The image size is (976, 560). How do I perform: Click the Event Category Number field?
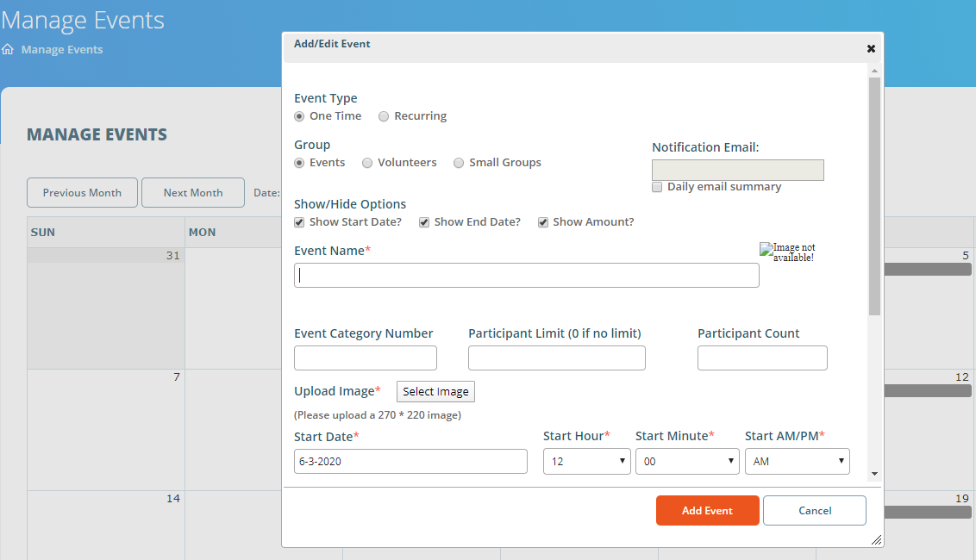(366, 358)
